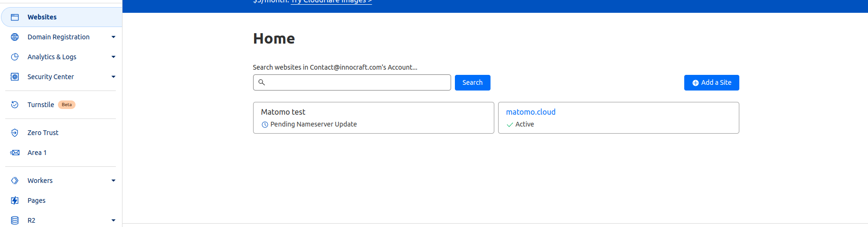Expand the Workers submenu arrow
This screenshot has height=227, width=868.
click(x=113, y=181)
